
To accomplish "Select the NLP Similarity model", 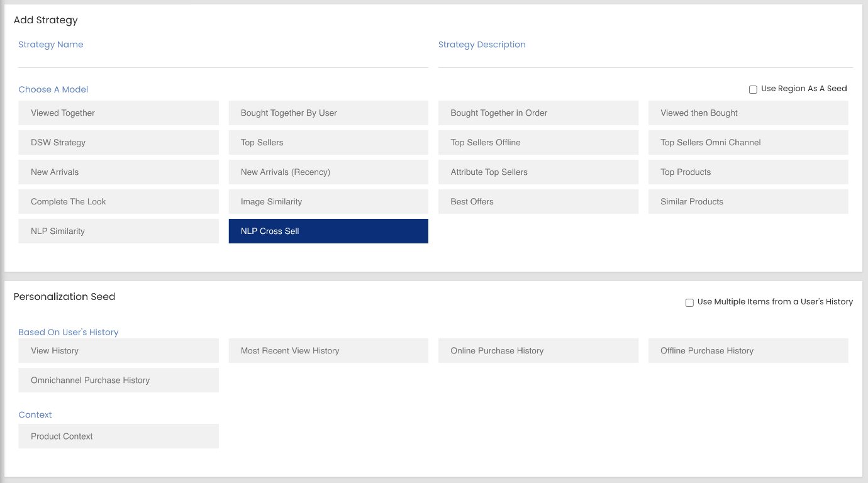I will [118, 231].
